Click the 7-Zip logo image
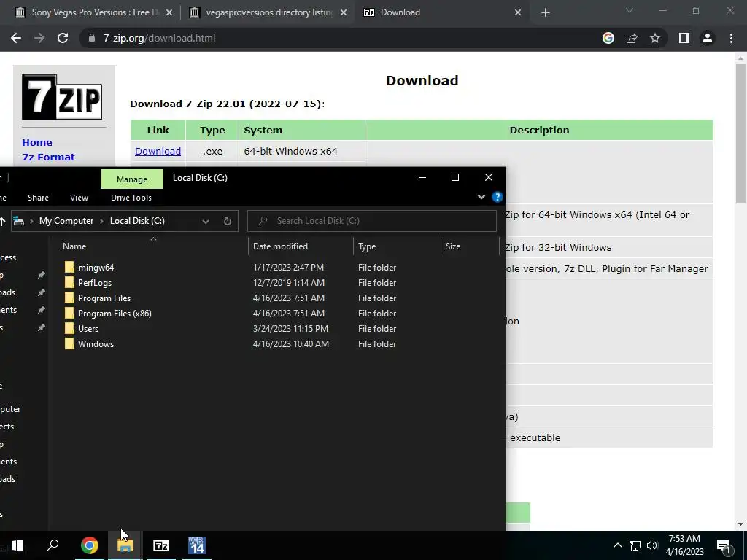 pyautogui.click(x=62, y=97)
